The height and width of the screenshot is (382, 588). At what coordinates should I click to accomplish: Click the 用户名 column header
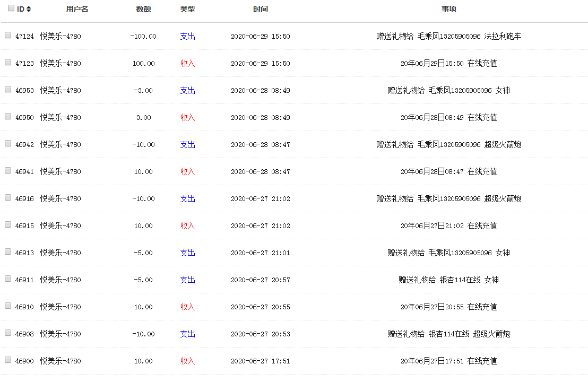[77, 10]
